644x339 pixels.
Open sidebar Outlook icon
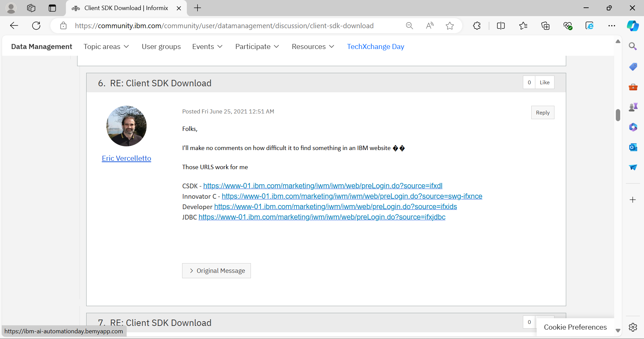point(633,147)
